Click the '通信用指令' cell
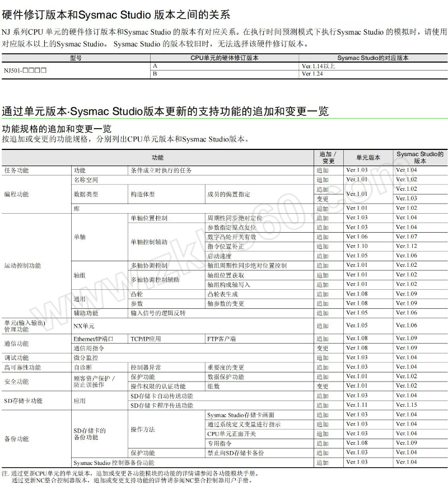 89,349
